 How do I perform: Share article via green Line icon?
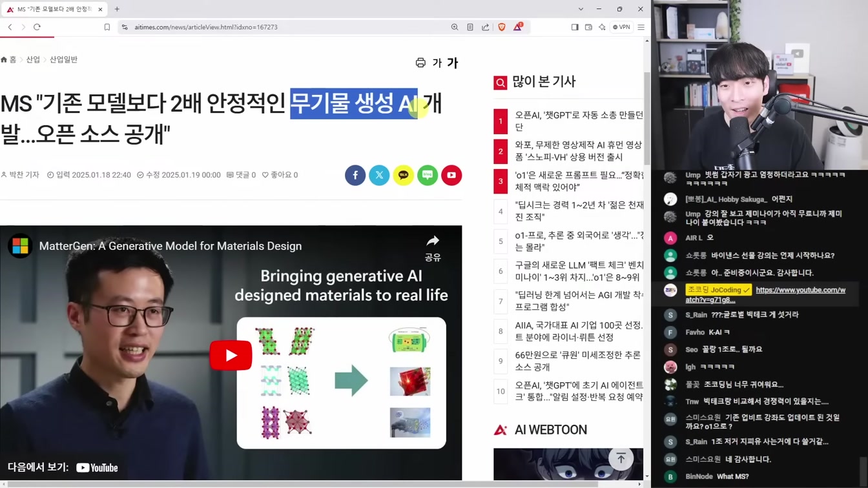428,175
